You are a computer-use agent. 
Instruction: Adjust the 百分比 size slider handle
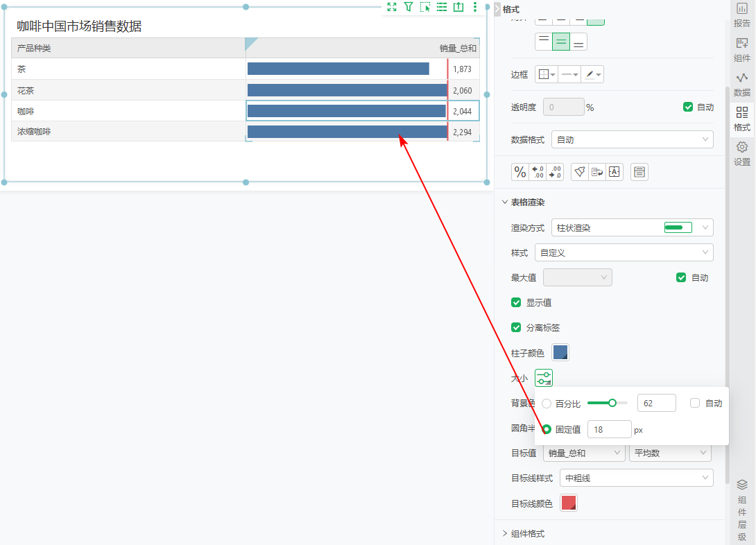click(612, 403)
